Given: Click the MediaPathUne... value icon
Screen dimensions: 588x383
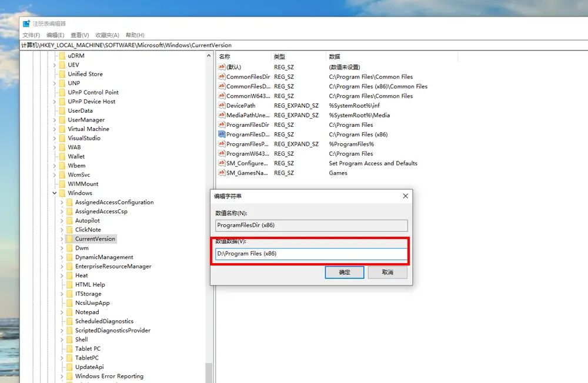Looking at the screenshot, I should tap(222, 115).
